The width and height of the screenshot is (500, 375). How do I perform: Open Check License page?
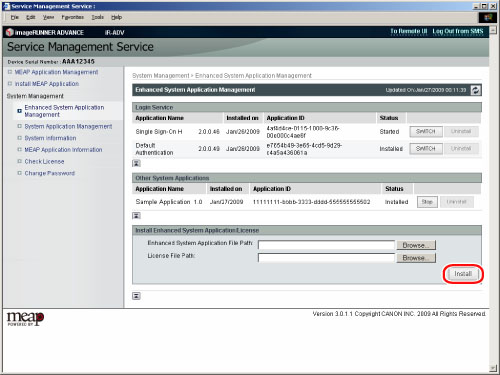point(44,161)
